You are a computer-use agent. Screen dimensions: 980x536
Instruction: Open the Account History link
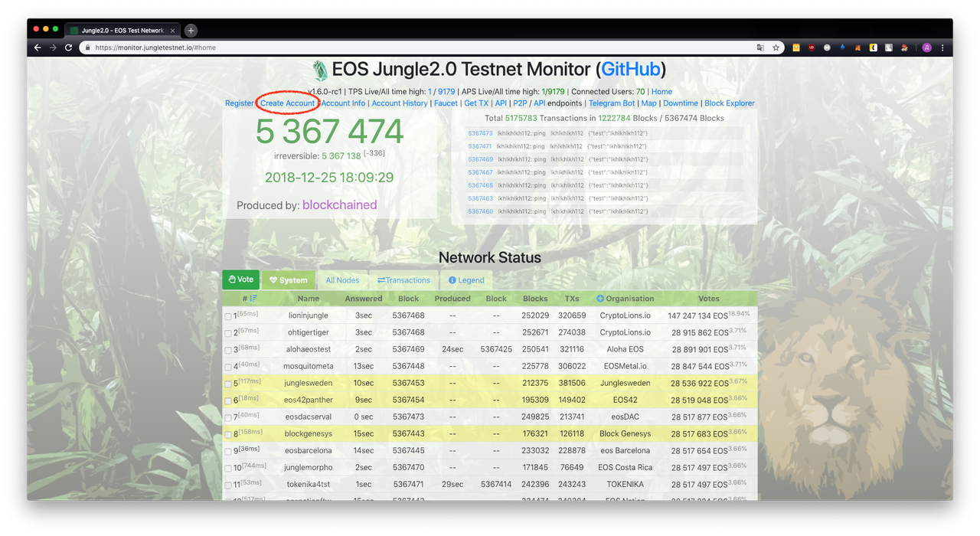pyautogui.click(x=400, y=103)
